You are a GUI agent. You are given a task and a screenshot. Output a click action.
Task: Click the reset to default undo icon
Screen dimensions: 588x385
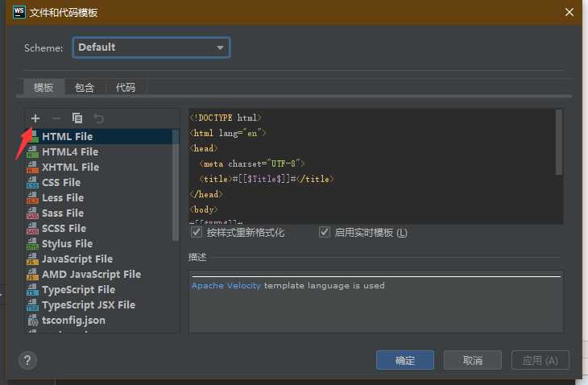point(99,118)
